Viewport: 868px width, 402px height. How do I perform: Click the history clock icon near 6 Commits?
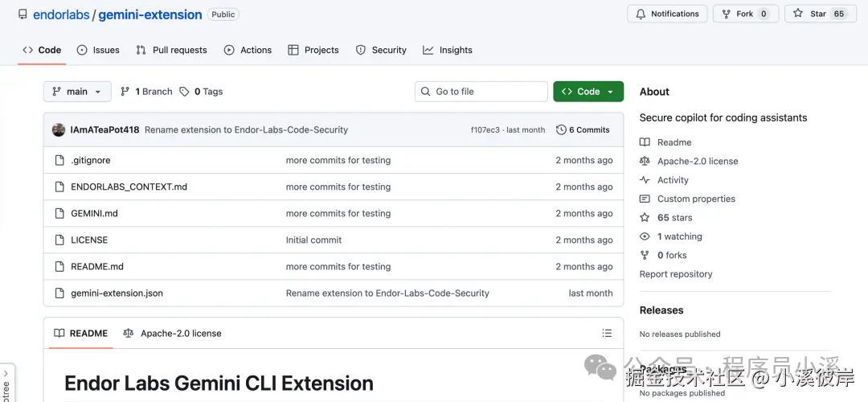click(x=561, y=129)
